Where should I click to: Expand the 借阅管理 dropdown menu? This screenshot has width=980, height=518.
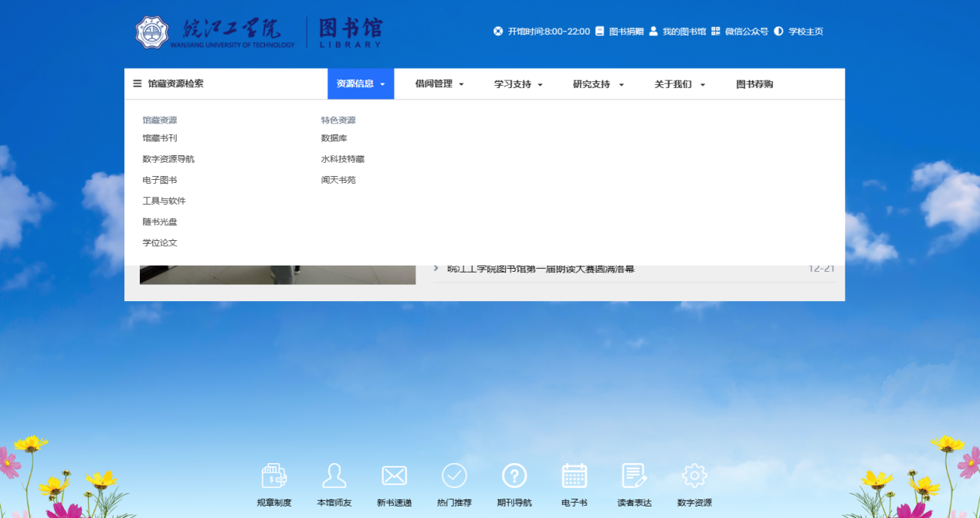click(439, 84)
